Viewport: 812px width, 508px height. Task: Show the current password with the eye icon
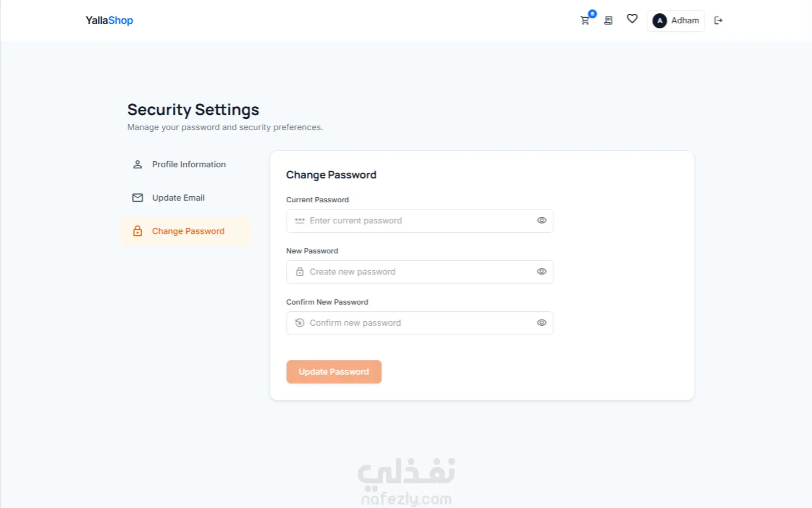click(541, 221)
